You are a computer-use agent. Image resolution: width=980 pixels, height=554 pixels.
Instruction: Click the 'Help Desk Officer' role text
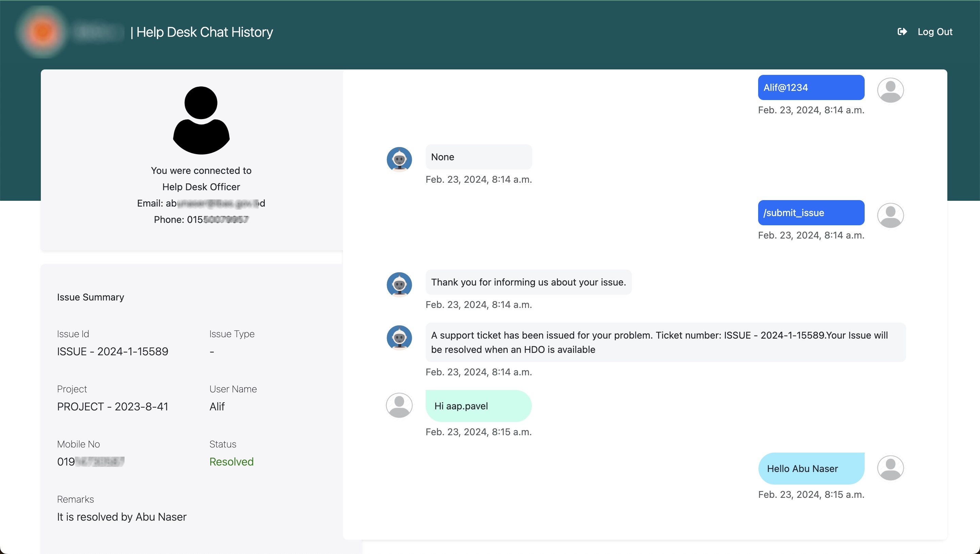[201, 187]
